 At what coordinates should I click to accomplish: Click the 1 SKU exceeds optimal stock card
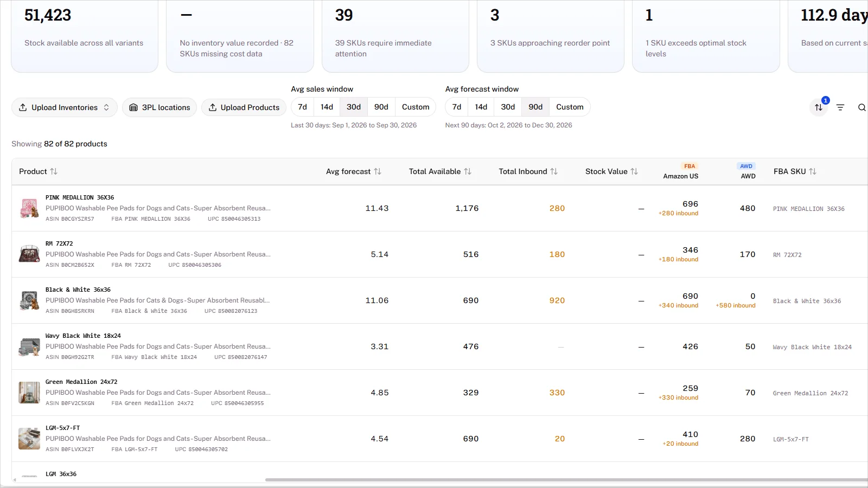[706, 36]
